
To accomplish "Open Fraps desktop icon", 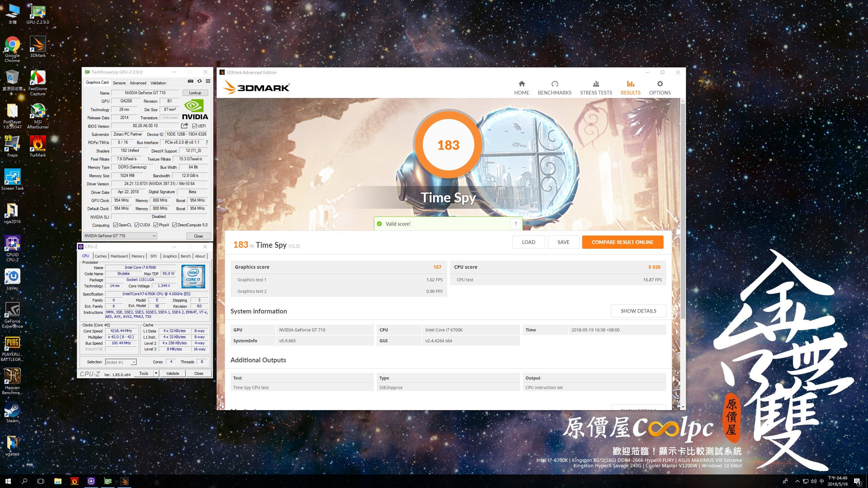I will [12, 146].
